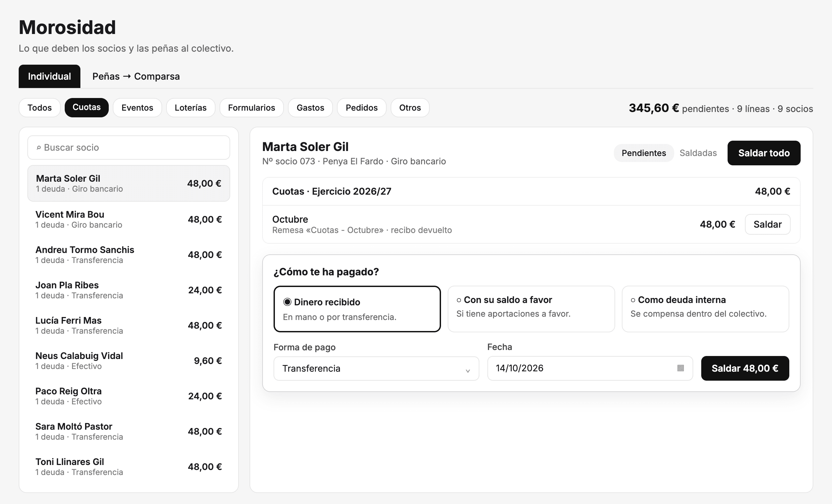Open Lucía Ferri Mas debt entry
Image resolution: width=832 pixels, height=504 pixels.
129,326
